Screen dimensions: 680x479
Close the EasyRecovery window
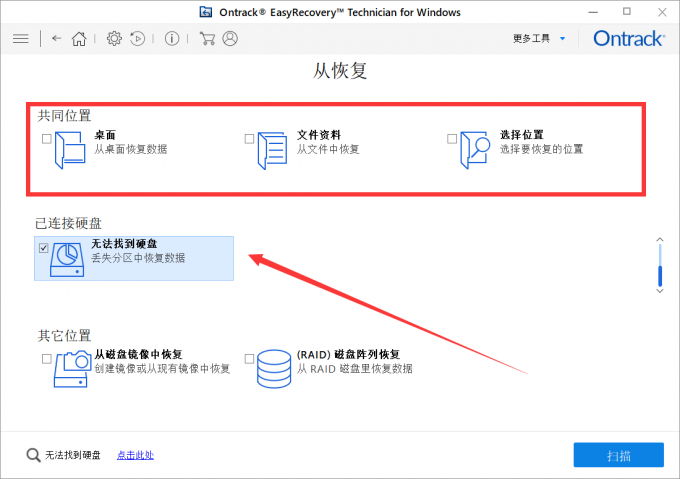pyautogui.click(x=662, y=12)
